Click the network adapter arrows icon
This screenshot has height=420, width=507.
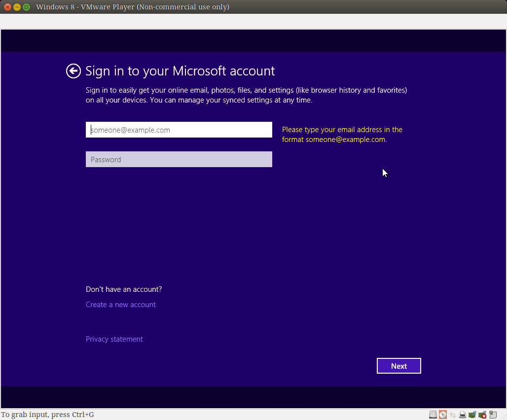click(453, 415)
